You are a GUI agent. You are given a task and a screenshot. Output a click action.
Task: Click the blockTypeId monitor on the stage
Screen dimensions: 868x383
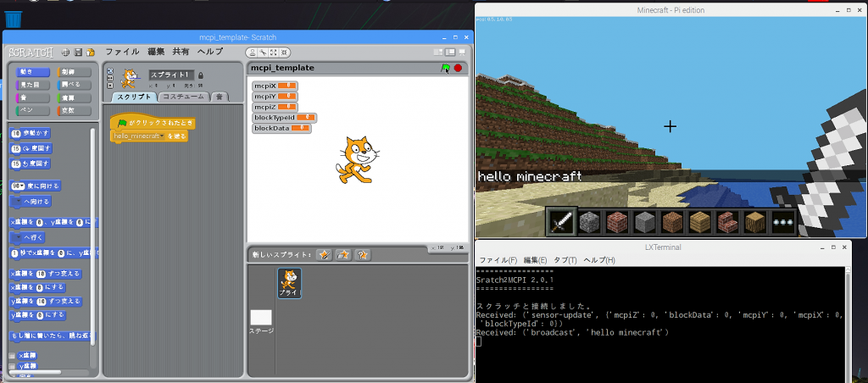[x=285, y=117]
